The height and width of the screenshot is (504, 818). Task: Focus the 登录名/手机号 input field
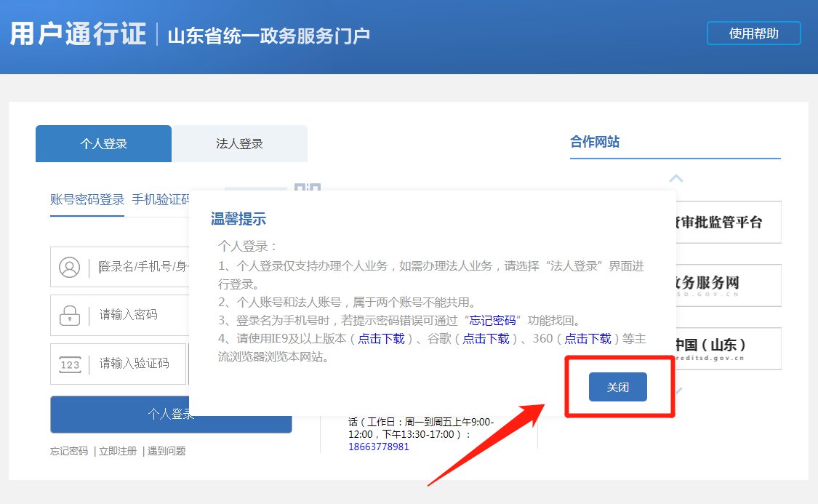(119, 267)
